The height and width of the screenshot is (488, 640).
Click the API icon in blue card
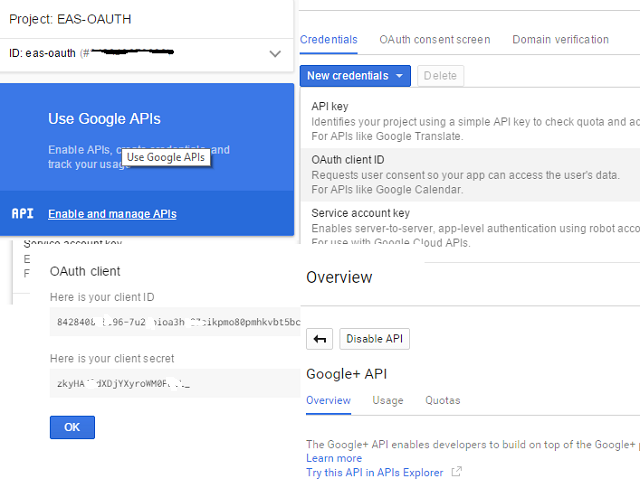22,213
